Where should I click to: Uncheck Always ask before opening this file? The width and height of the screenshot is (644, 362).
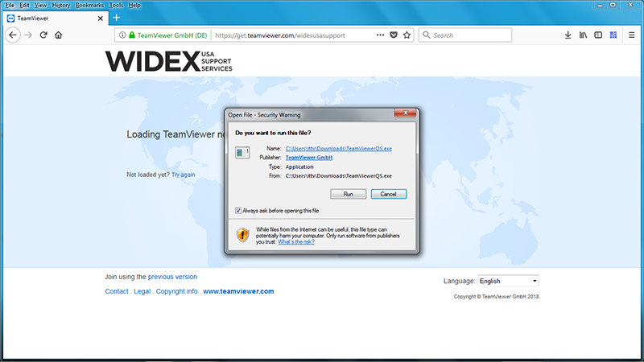pos(238,210)
